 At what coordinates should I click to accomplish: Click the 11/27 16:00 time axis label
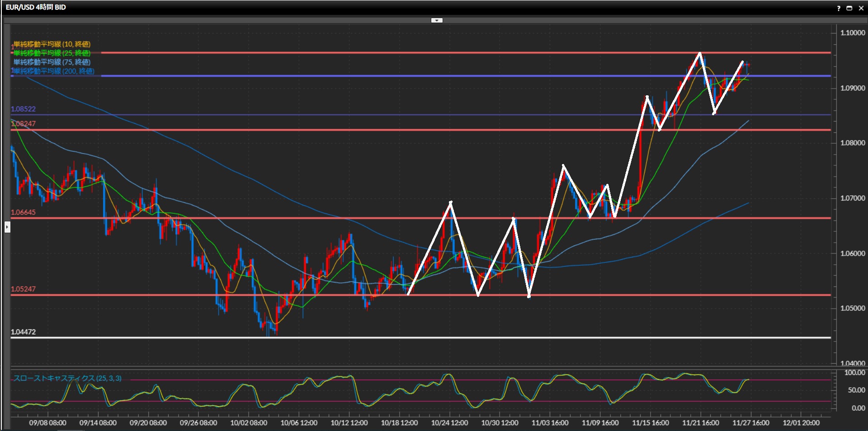point(750,423)
